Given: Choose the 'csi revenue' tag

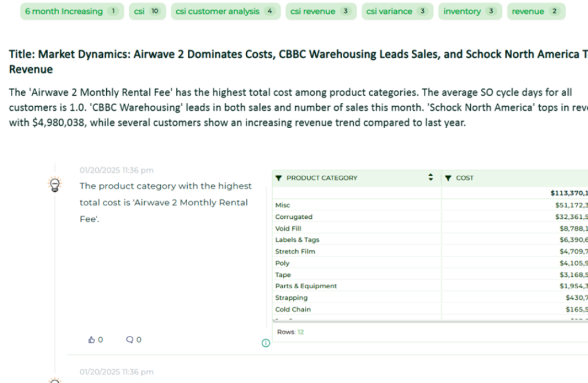Looking at the screenshot, I should click(x=321, y=11).
